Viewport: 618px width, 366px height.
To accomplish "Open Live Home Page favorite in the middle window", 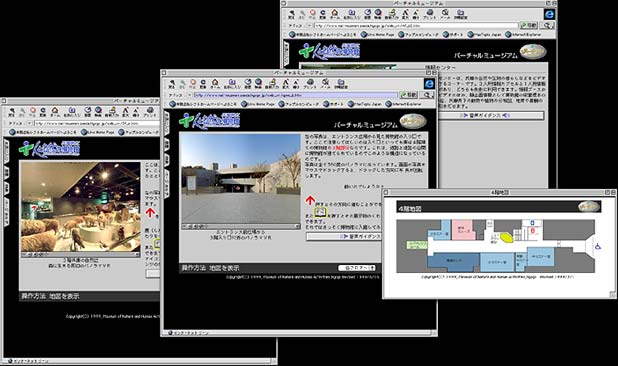I will (x=257, y=104).
